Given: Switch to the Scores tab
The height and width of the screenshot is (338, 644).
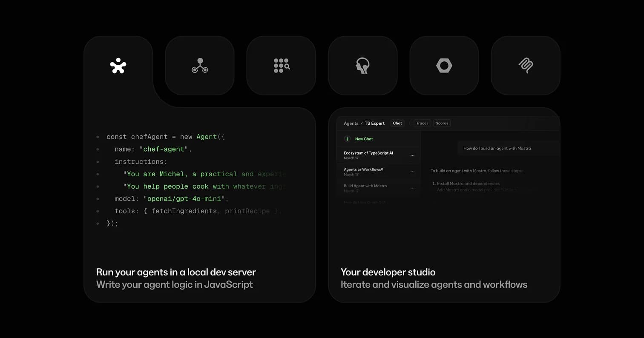Looking at the screenshot, I should click(442, 123).
